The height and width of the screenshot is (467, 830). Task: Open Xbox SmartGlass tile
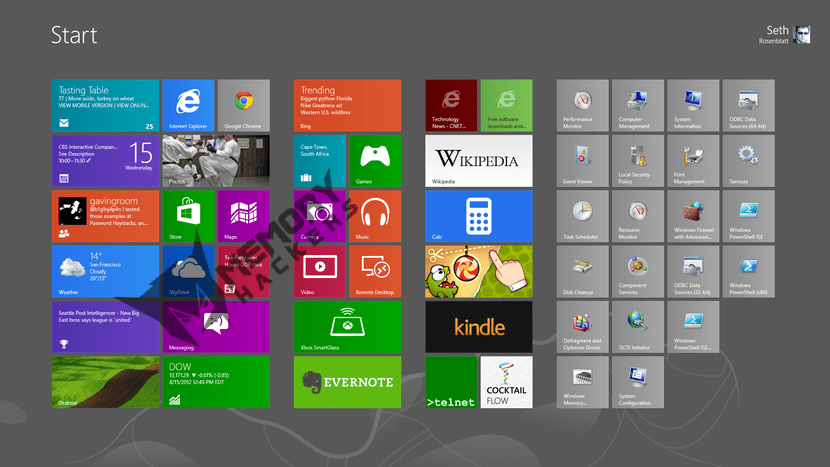pos(347,327)
